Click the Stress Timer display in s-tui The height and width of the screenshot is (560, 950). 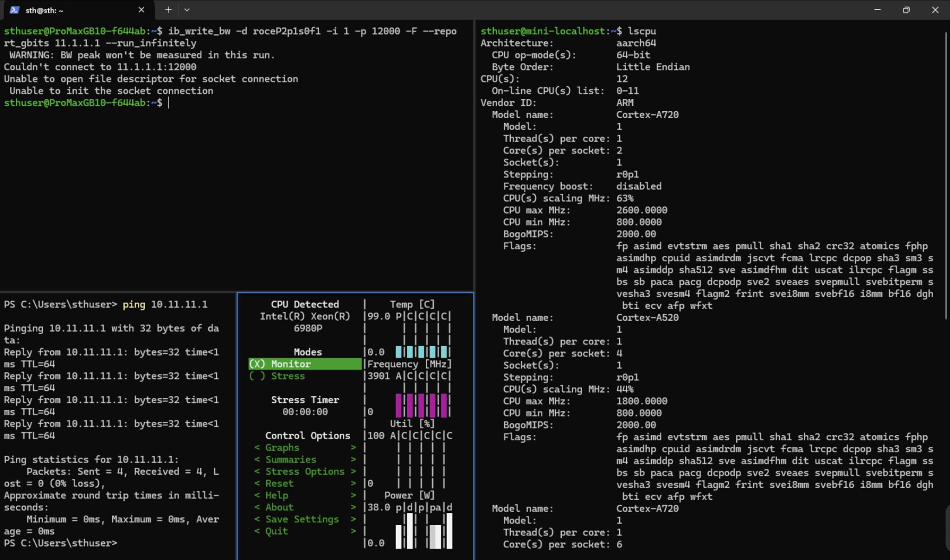[305, 406]
